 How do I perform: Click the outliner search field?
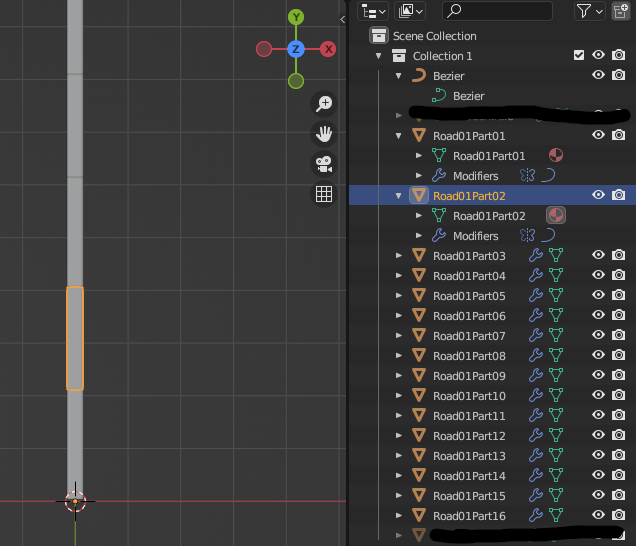pyautogui.click(x=497, y=11)
